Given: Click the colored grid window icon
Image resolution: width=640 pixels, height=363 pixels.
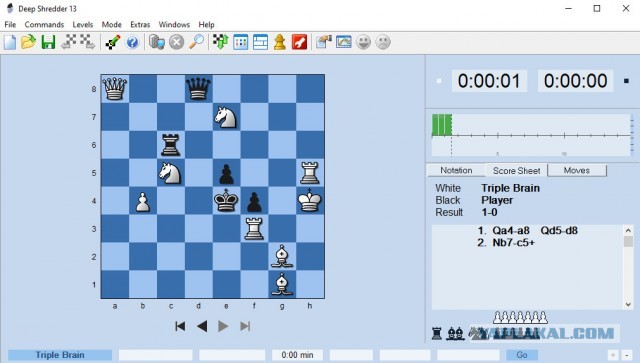Looking at the screenshot, I should click(240, 42).
